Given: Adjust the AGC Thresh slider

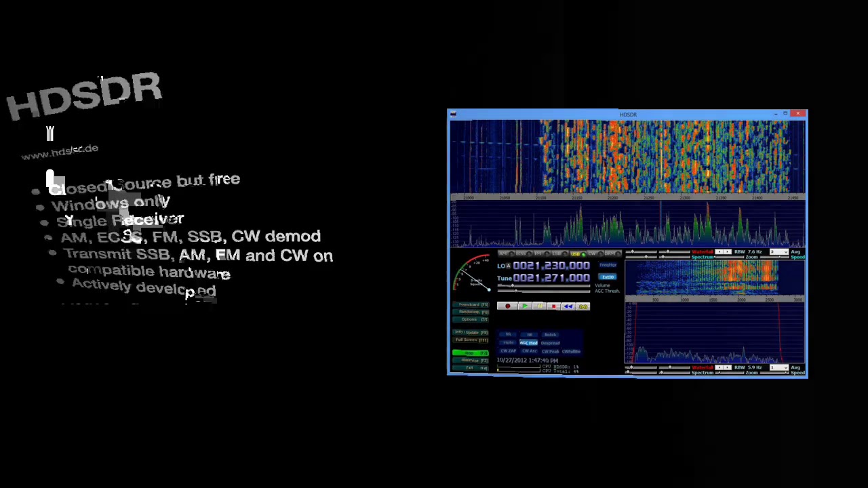Looking at the screenshot, I should [544, 291].
